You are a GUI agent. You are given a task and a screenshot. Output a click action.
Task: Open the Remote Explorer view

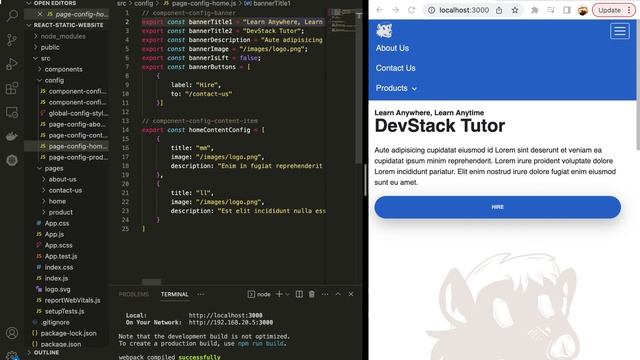tap(12, 112)
